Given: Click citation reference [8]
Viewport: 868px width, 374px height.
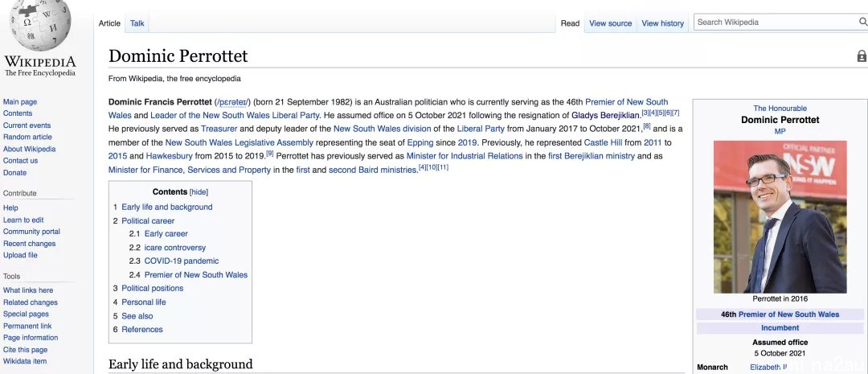Looking at the screenshot, I should (646, 126).
